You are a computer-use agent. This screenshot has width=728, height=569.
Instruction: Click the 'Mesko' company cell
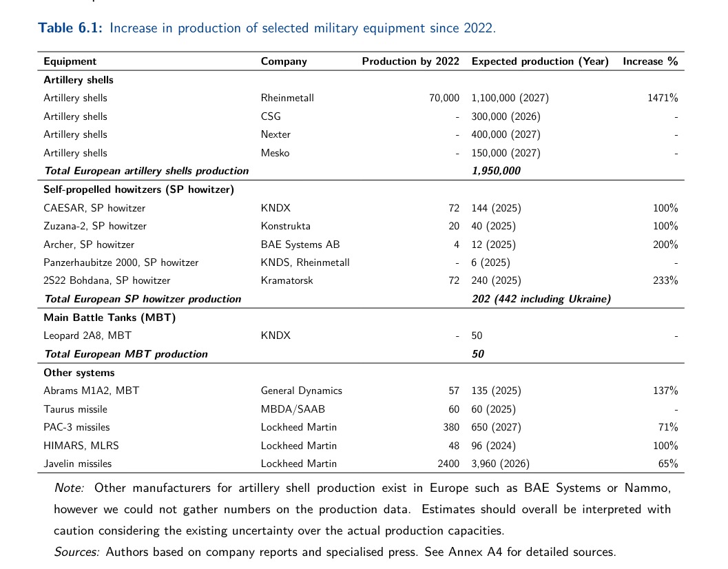click(x=275, y=153)
